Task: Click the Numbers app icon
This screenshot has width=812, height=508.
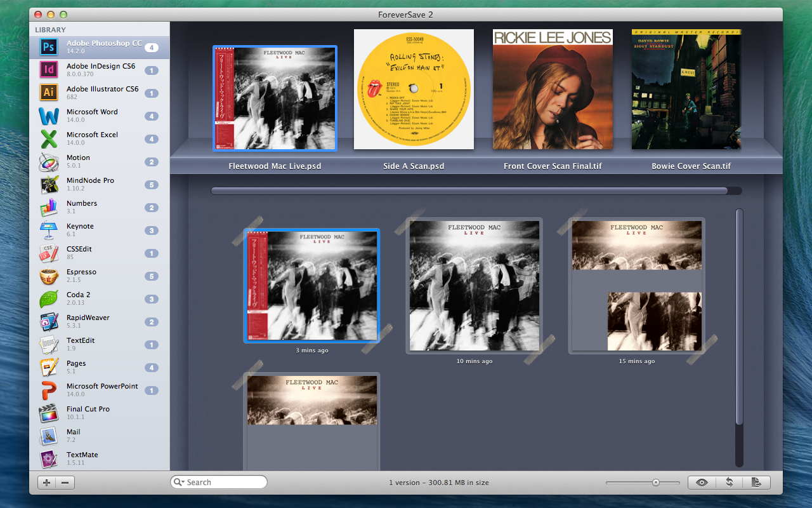Action: 49,207
